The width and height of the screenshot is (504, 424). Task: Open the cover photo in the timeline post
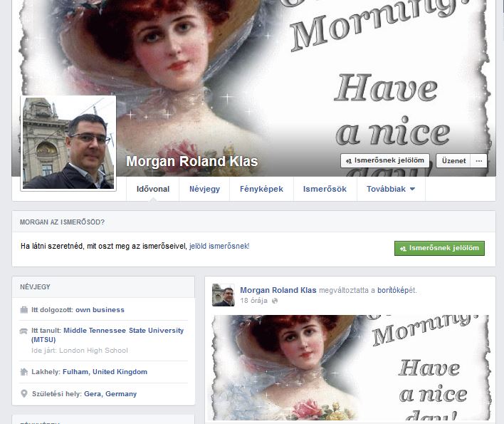[352, 367]
